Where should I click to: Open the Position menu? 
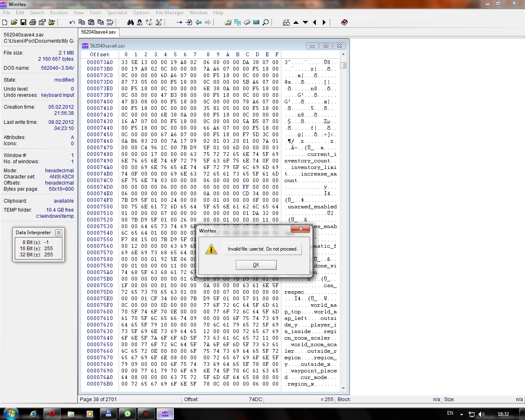[x=59, y=13]
